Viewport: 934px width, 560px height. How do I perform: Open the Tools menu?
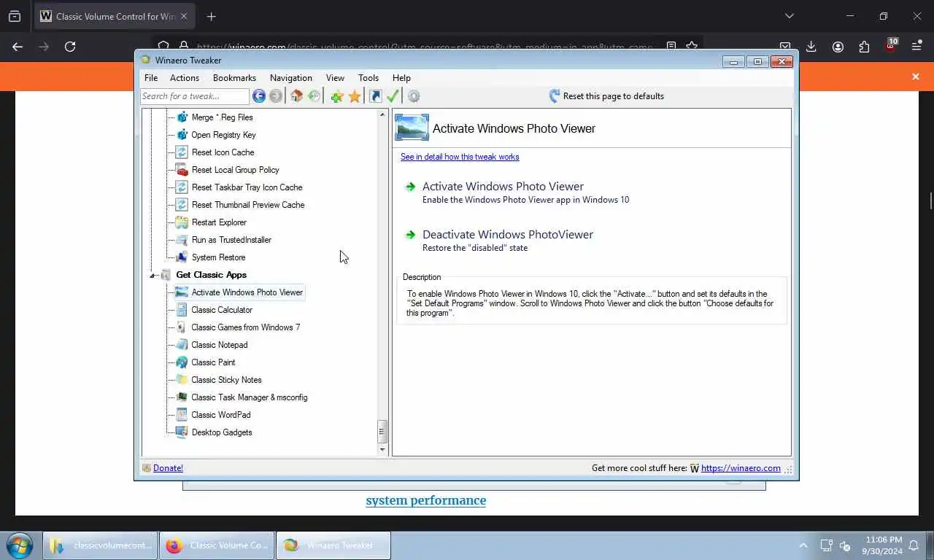click(x=368, y=78)
